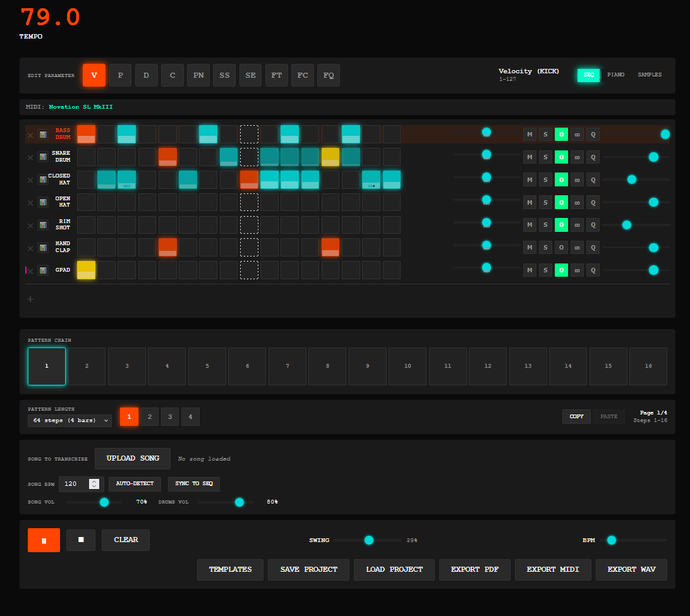Toggle loop on the Snare Drum row
The height and width of the screenshot is (616, 690).
coord(577,157)
